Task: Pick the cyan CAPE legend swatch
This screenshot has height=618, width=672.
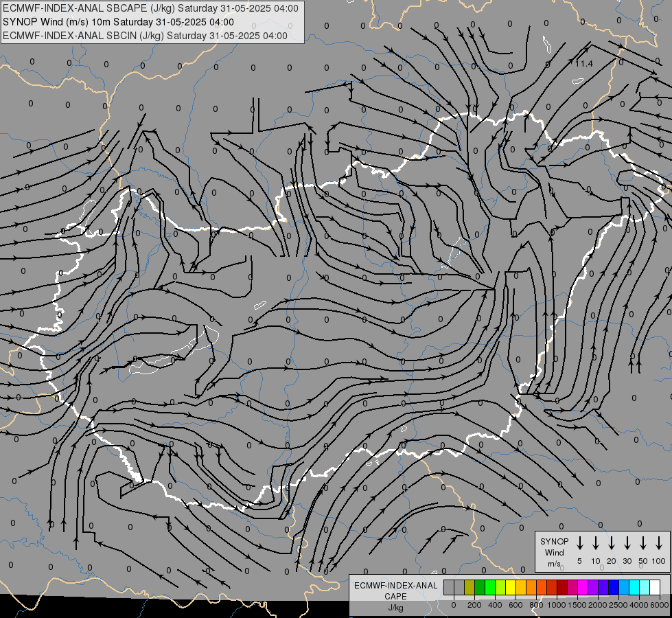Action: coord(635,587)
